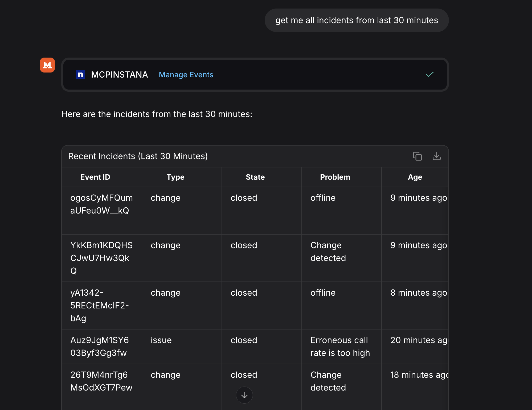Click event ID ogosCyMFQumaUFeu0W__kQ
The width and height of the screenshot is (532, 410).
click(x=101, y=204)
